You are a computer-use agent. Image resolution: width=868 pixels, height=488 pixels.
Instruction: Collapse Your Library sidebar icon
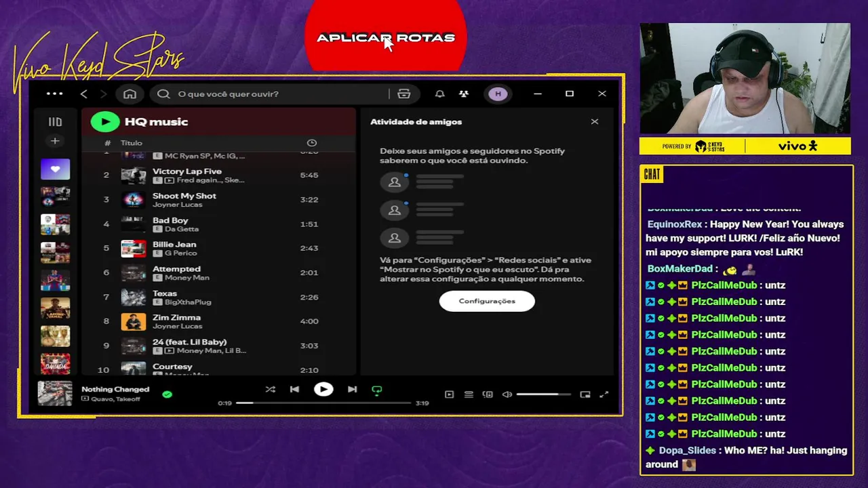pyautogui.click(x=55, y=122)
